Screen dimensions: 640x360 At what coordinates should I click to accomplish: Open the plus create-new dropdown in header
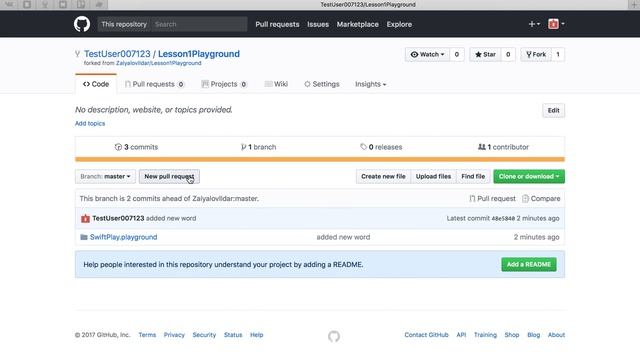tap(534, 24)
